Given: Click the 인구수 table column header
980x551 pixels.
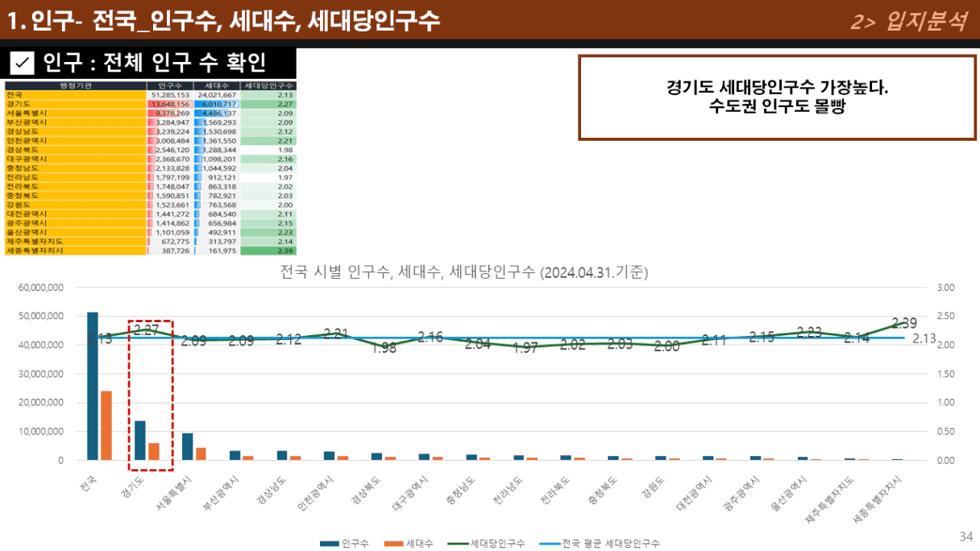Looking at the screenshot, I should 170,85.
